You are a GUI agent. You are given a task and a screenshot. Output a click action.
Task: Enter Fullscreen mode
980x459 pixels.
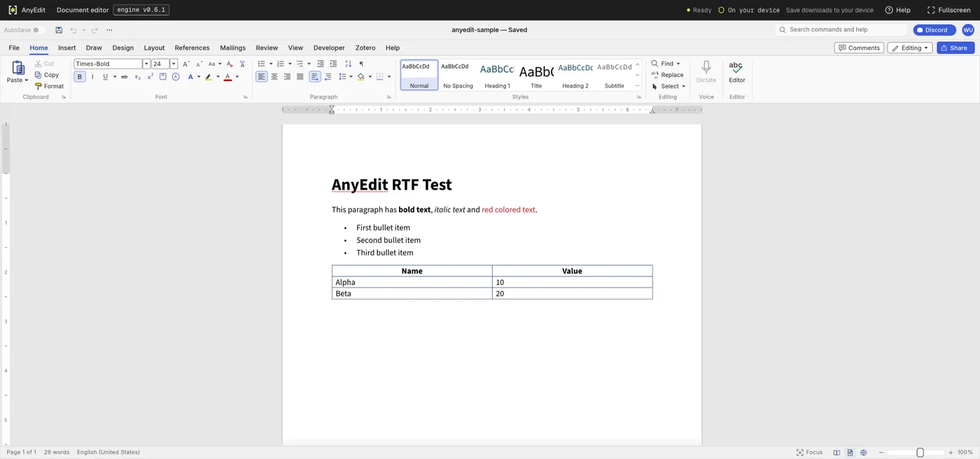[949, 10]
